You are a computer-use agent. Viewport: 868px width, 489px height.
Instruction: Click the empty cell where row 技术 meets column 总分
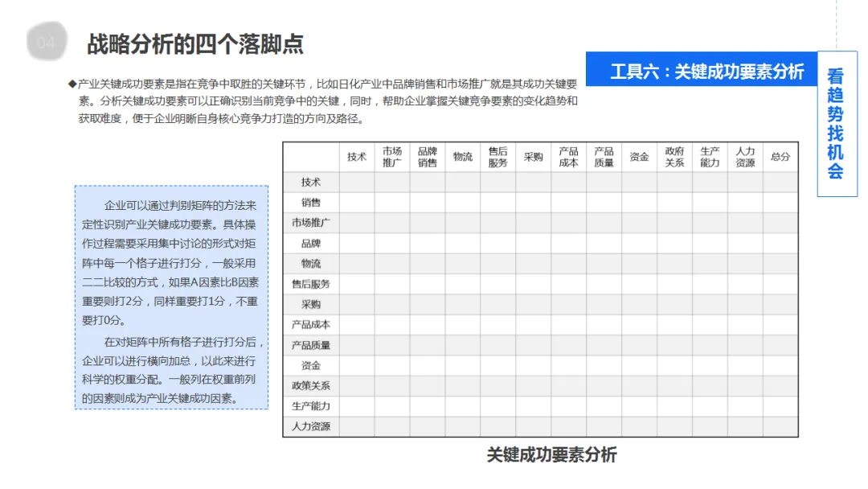pyautogui.click(x=780, y=183)
